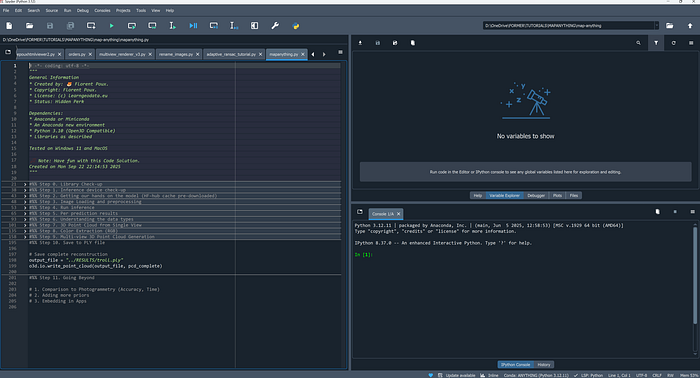Expand folded Step 6 data types section
Viewport: 700px width, 378px height.
(25, 219)
